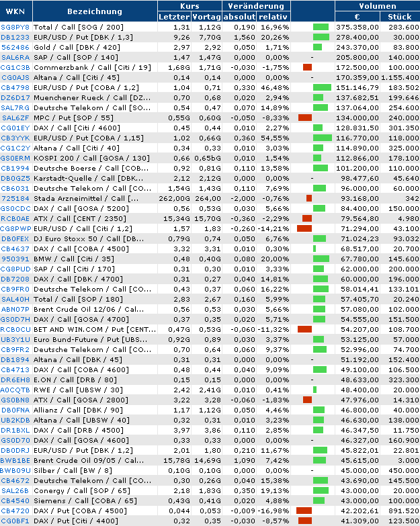This screenshot has width=420, height=526.
Task: Open WKN link SAL26B
Action: coord(15,490)
